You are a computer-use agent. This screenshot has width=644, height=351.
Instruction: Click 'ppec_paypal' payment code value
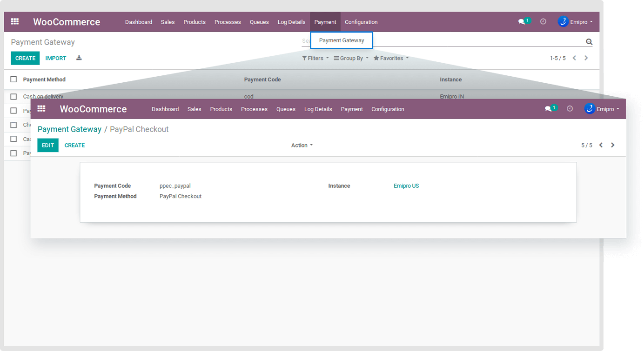(175, 186)
